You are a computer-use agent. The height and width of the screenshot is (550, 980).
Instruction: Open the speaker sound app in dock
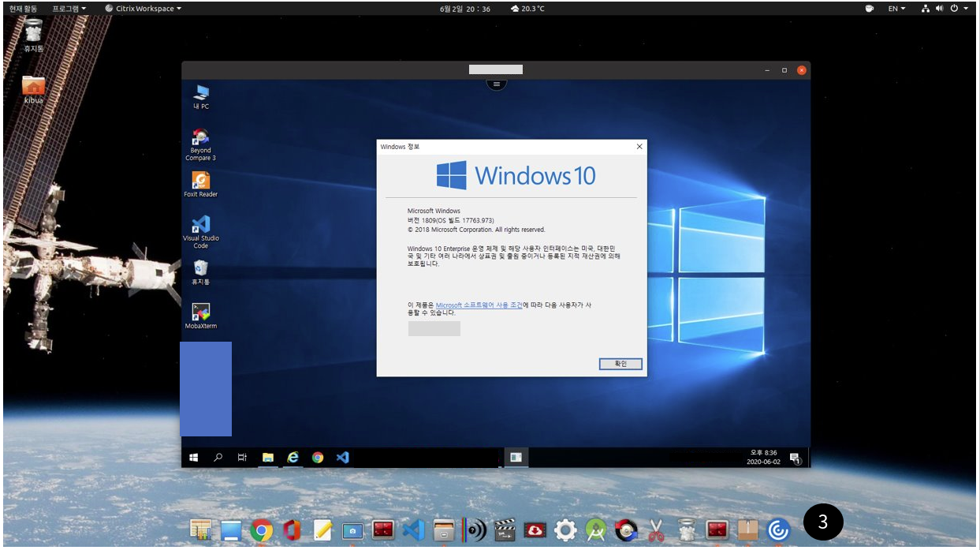click(x=475, y=530)
